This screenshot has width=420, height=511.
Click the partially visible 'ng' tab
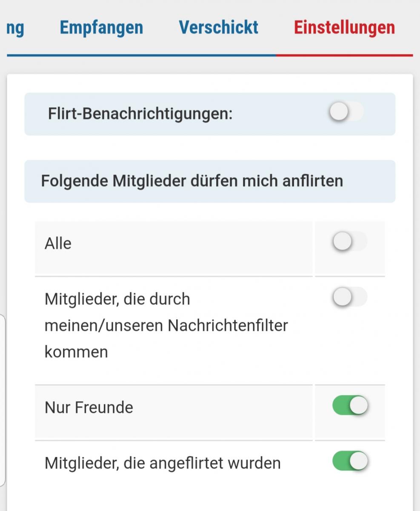click(x=16, y=28)
